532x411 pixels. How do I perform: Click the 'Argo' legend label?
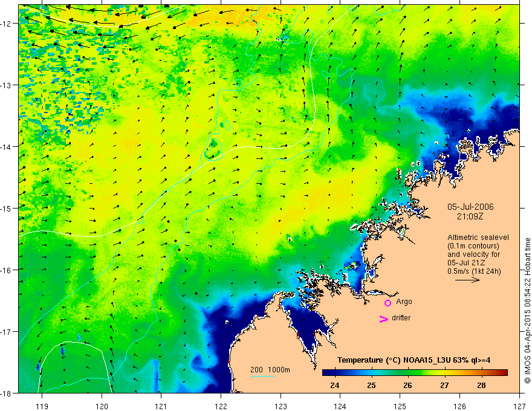(404, 302)
